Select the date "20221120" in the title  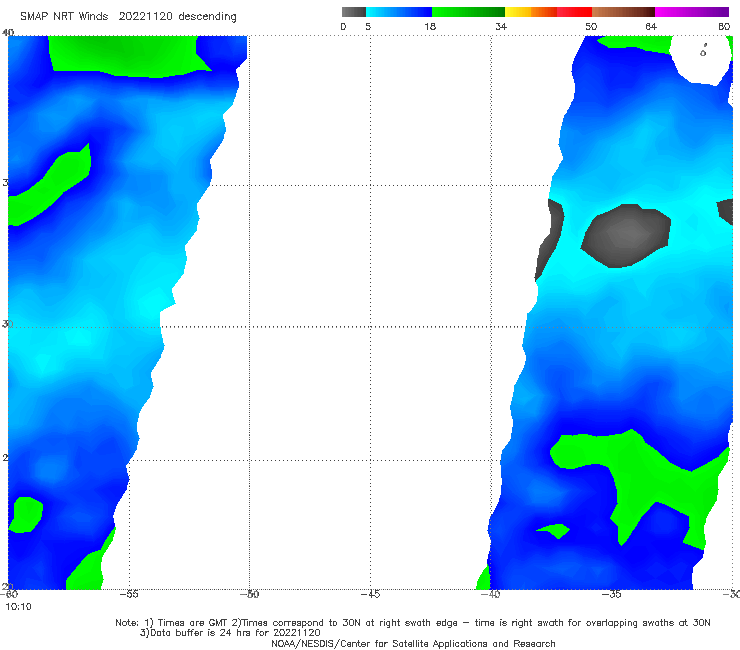(145, 16)
